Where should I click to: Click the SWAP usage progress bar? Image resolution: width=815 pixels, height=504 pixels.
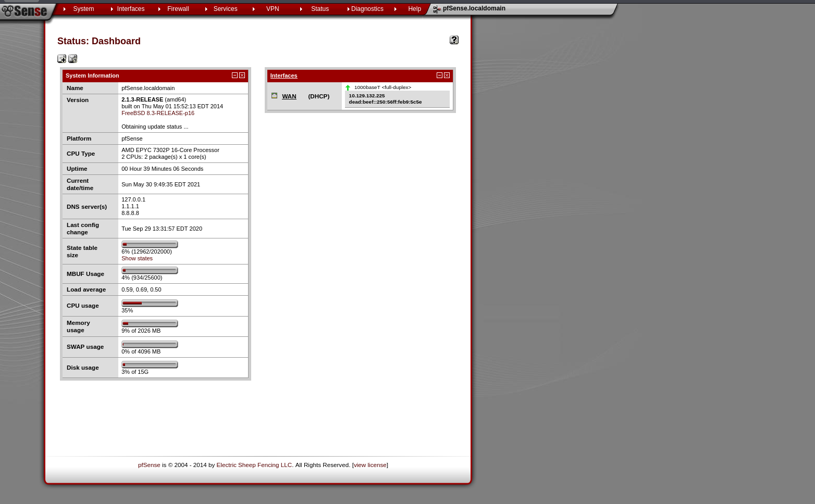tap(150, 344)
